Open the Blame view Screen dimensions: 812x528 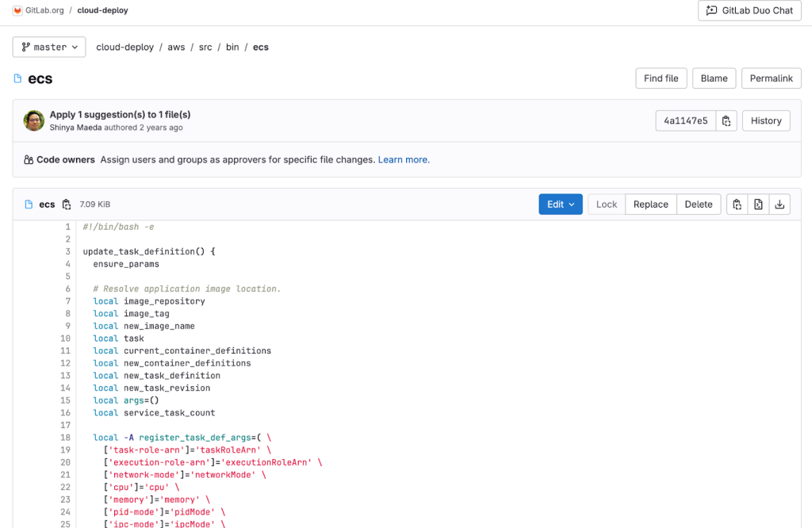click(x=714, y=78)
